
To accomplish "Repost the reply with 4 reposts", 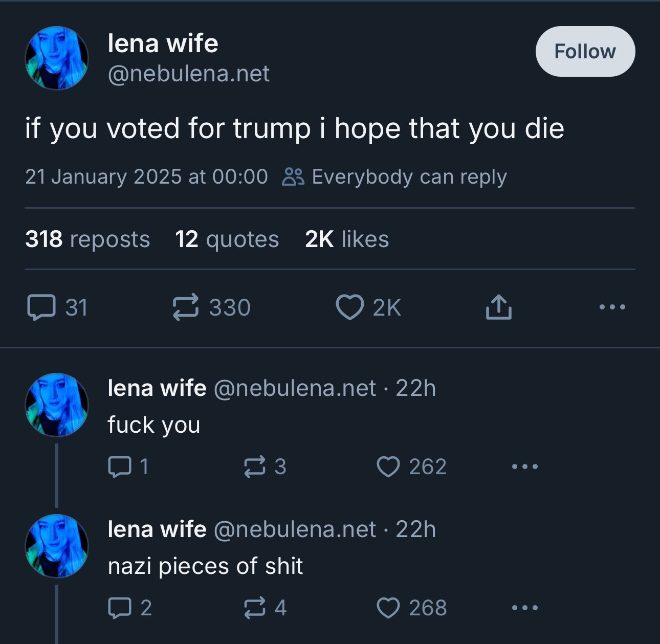I will point(255,608).
